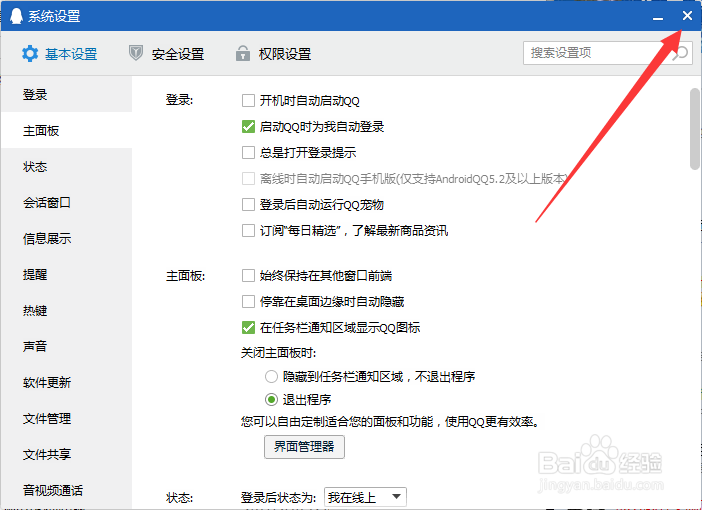Open 音视频通话 settings in sidebar
The width and height of the screenshot is (702, 510).
tap(67, 490)
